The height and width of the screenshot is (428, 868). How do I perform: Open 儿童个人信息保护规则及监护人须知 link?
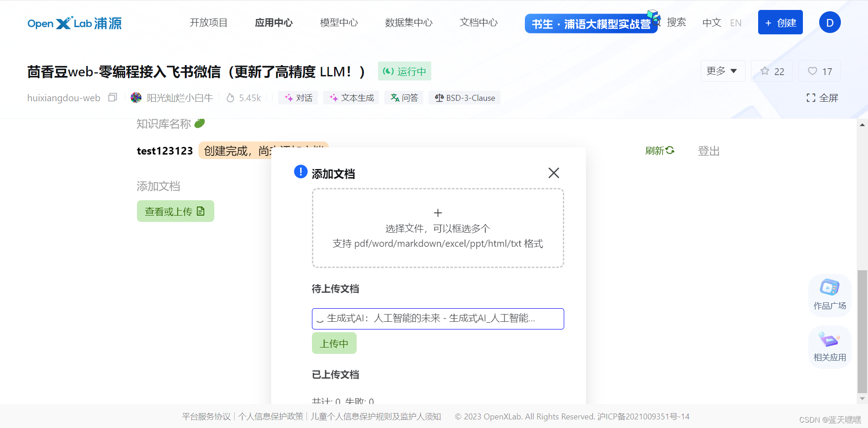[x=376, y=416]
